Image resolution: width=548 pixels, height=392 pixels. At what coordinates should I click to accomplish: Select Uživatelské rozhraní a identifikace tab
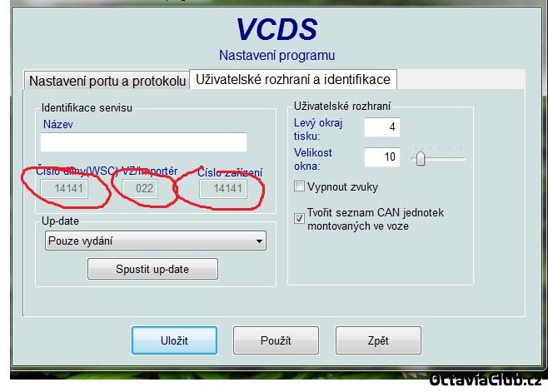[292, 79]
